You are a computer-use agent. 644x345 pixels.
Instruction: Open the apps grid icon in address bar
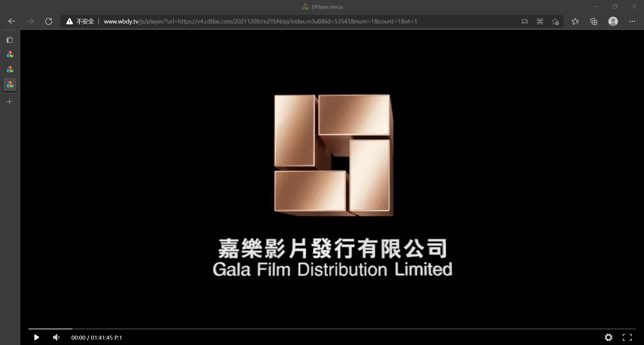[x=540, y=21]
